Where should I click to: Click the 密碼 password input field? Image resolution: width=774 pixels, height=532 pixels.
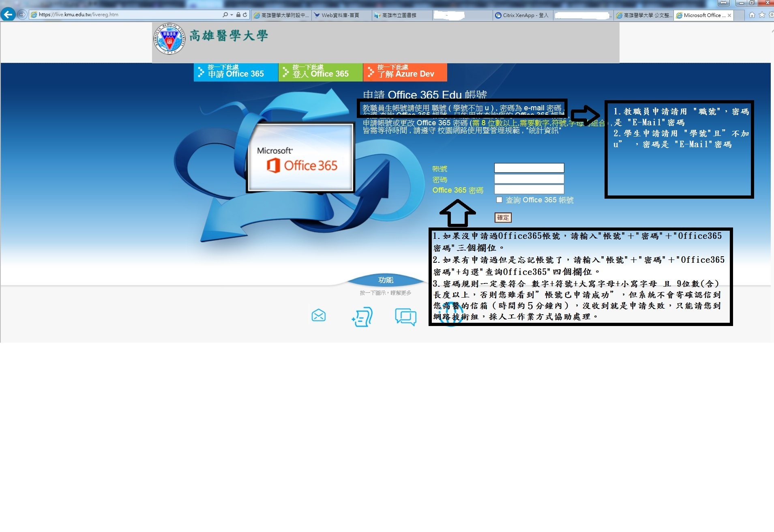529,179
